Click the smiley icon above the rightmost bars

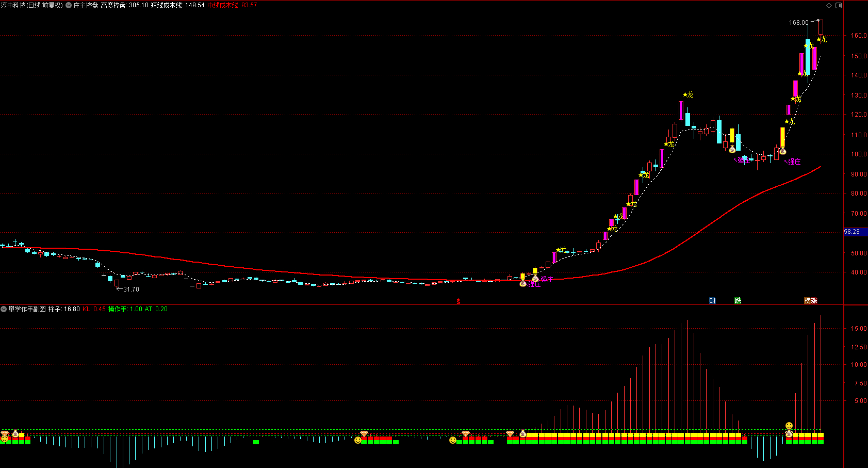(x=789, y=426)
